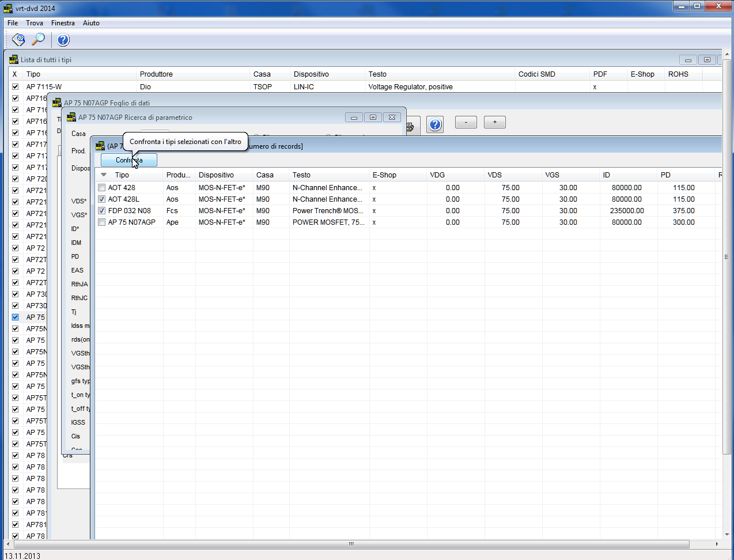Click the help icon in the datasheet window

tap(436, 124)
